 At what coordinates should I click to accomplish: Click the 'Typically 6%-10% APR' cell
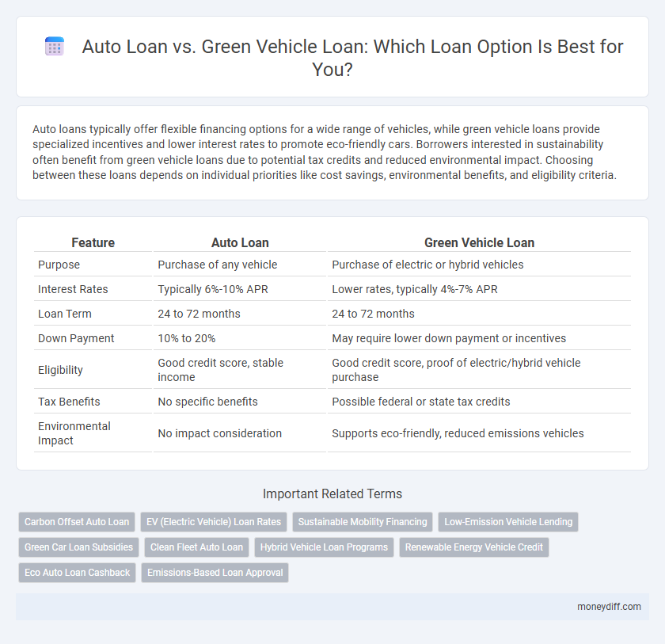tap(240, 289)
